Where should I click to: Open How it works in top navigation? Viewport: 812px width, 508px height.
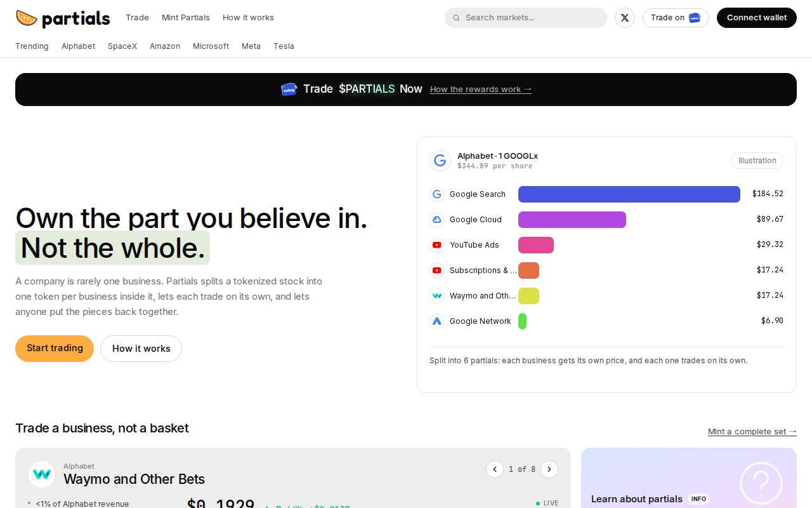coord(248,18)
